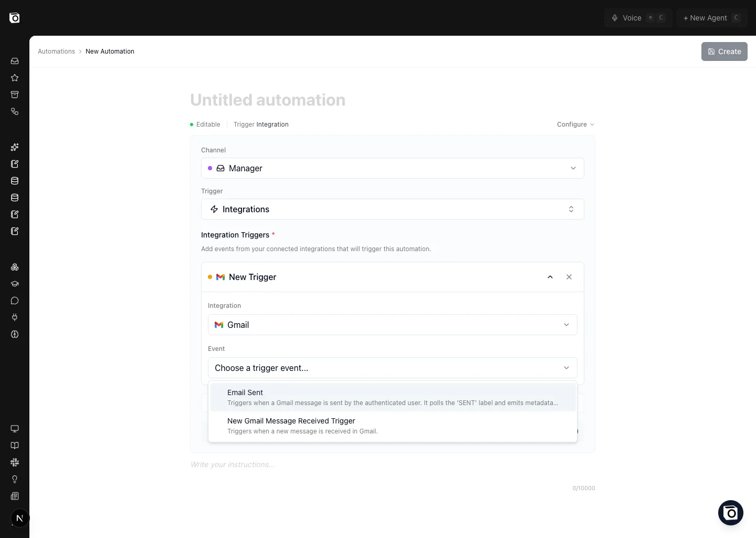Collapse the New Trigger card
756x538 pixels.
[x=550, y=277]
